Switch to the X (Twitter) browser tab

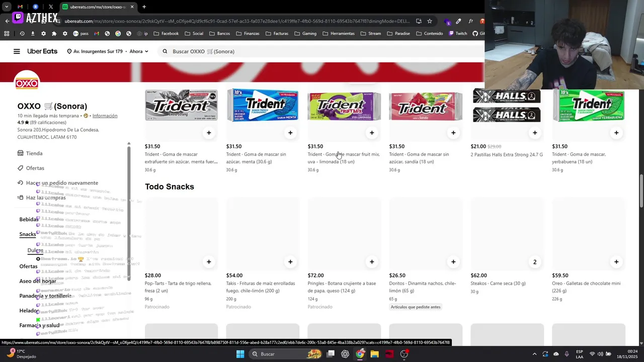[51, 7]
